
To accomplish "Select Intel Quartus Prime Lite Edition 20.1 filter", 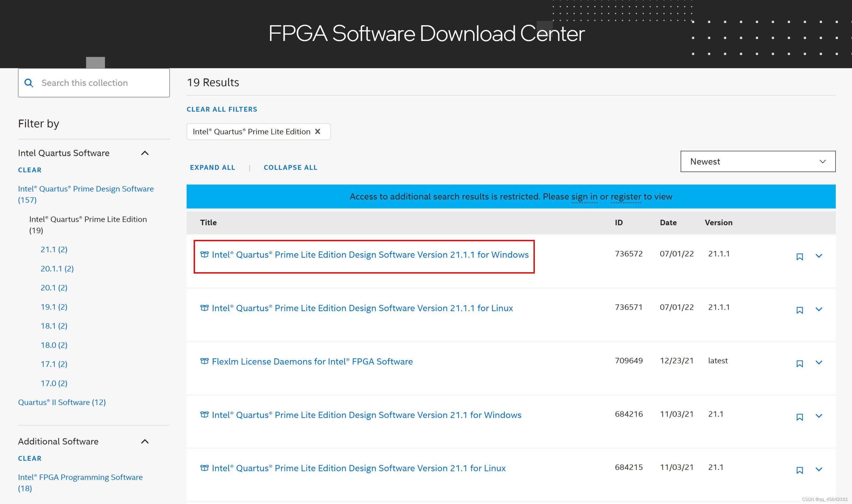I will point(53,287).
